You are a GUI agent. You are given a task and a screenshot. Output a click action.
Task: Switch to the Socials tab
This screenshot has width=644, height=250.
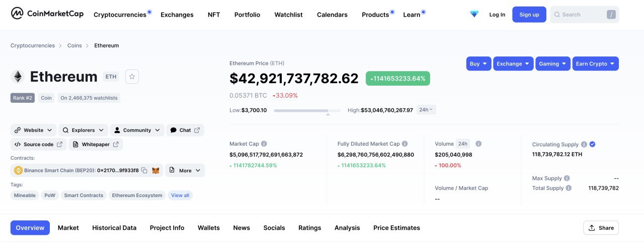[274, 228]
